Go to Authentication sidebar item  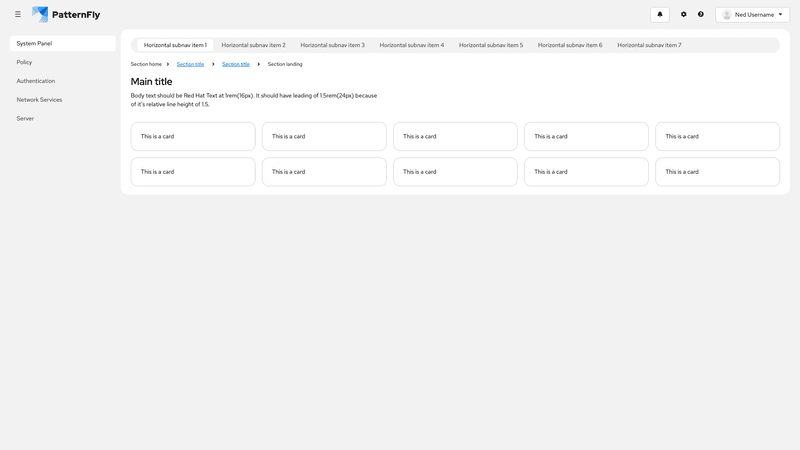click(36, 81)
